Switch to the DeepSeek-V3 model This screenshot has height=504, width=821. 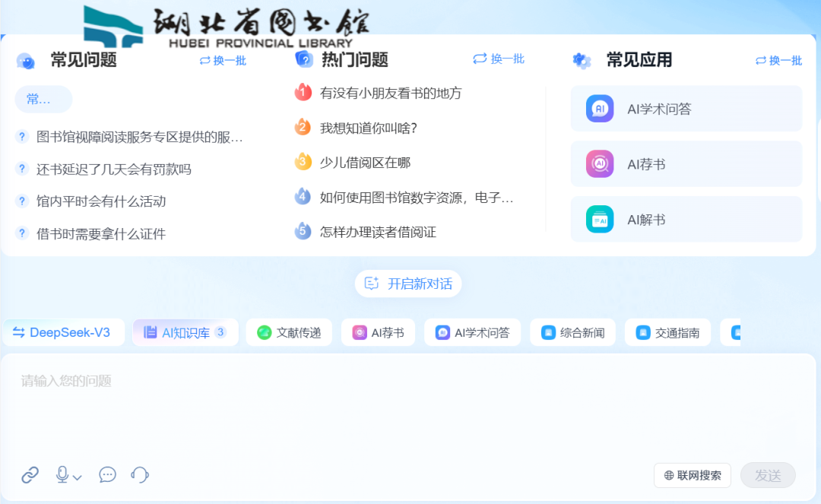(x=63, y=332)
